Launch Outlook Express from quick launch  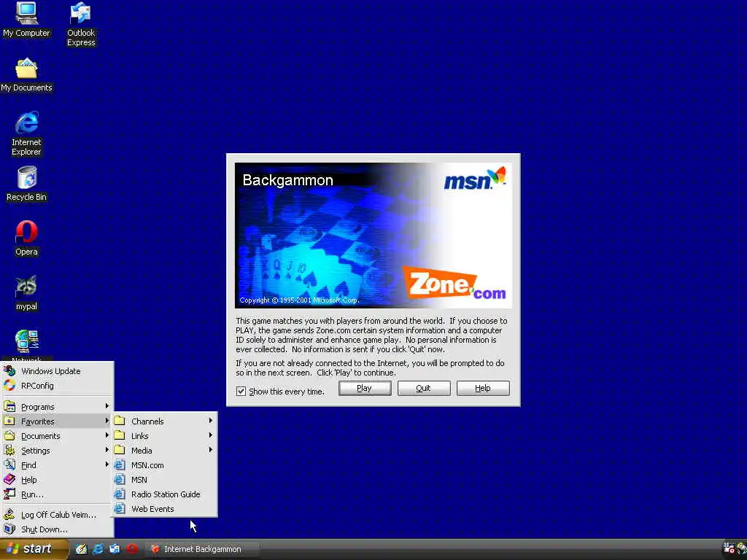[x=115, y=549]
